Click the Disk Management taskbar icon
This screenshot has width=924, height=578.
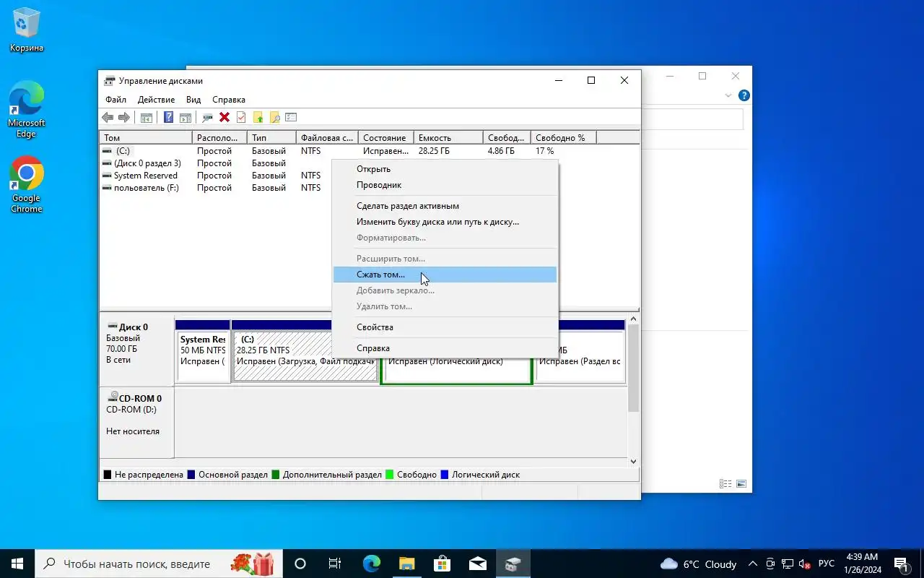tap(513, 564)
